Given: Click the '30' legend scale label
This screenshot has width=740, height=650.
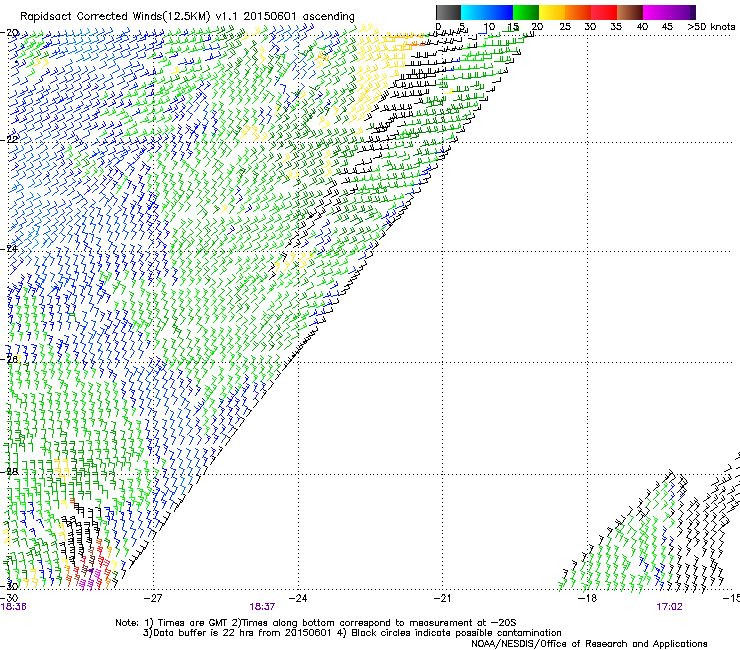Looking at the screenshot, I should point(590,27).
